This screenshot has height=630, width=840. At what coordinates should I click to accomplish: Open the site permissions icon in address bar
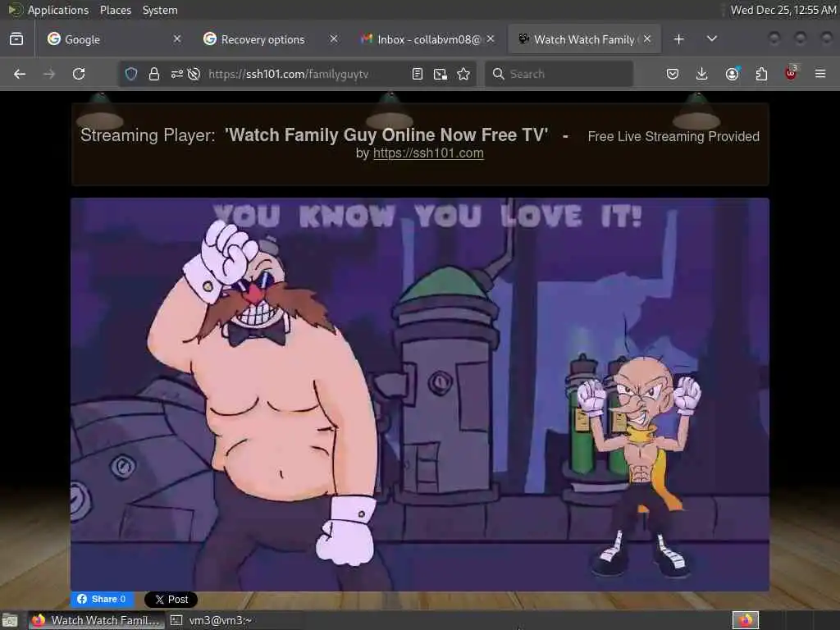point(177,74)
